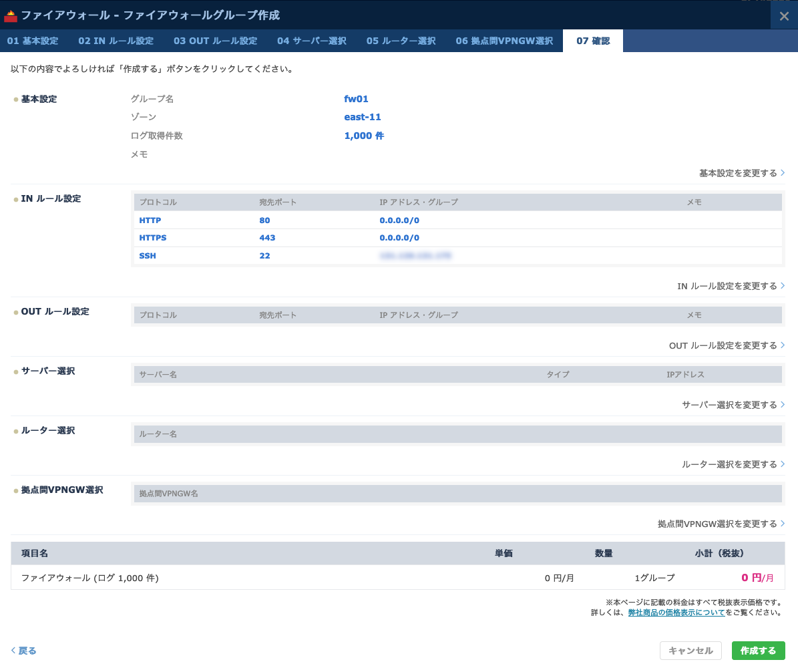Open the 06 拠点間VPNGW選択 tab

(x=504, y=41)
